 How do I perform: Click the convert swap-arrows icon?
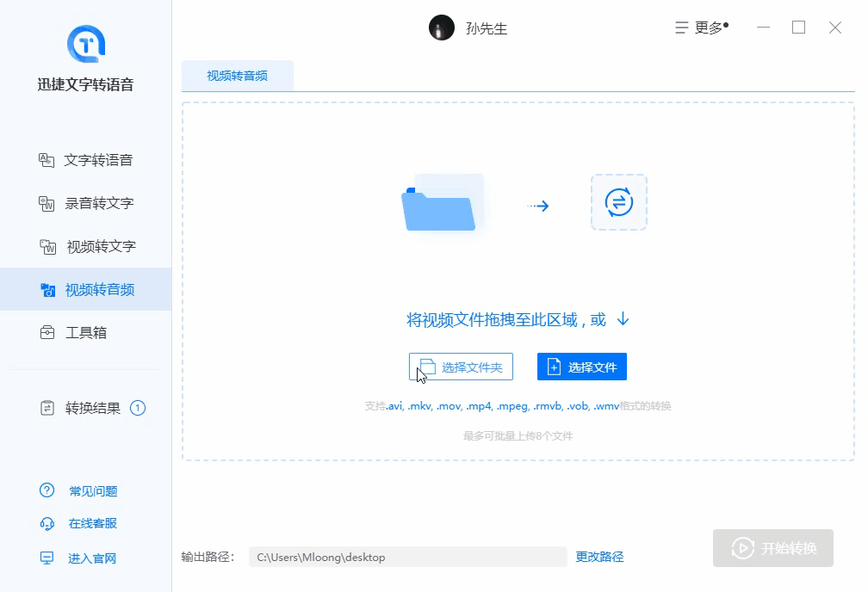pos(619,202)
